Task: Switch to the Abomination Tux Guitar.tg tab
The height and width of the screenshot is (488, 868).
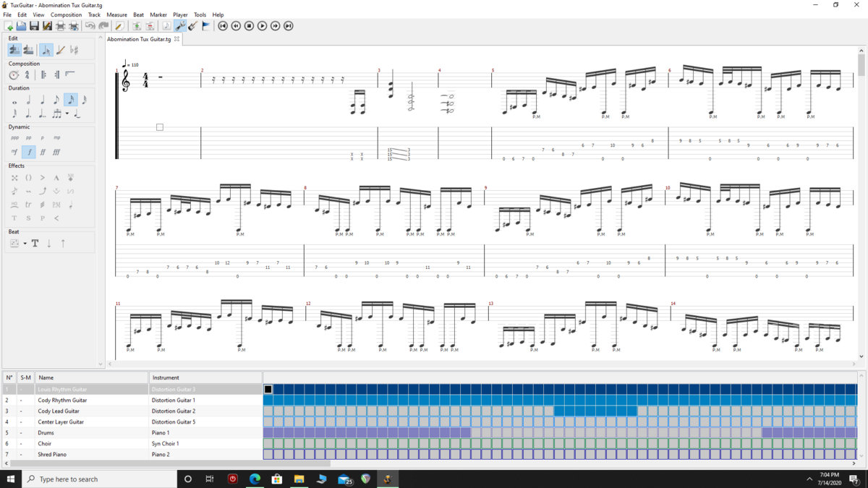Action: [x=139, y=39]
